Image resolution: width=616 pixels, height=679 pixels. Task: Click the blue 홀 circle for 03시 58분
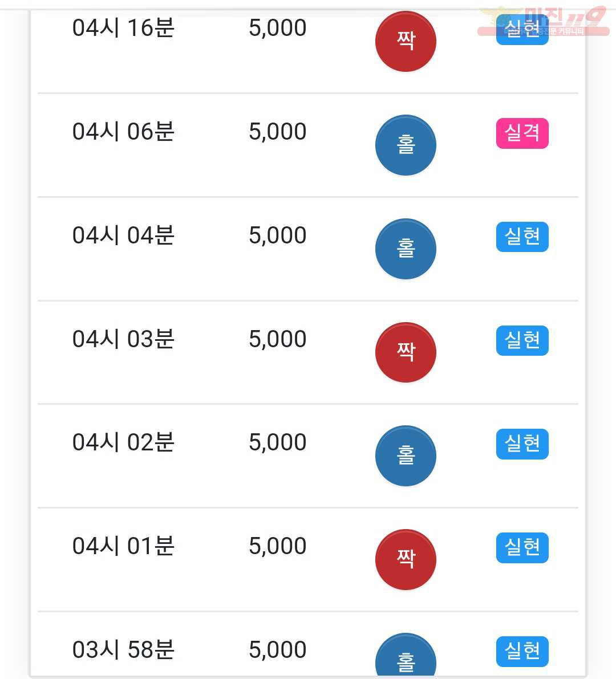click(x=406, y=654)
